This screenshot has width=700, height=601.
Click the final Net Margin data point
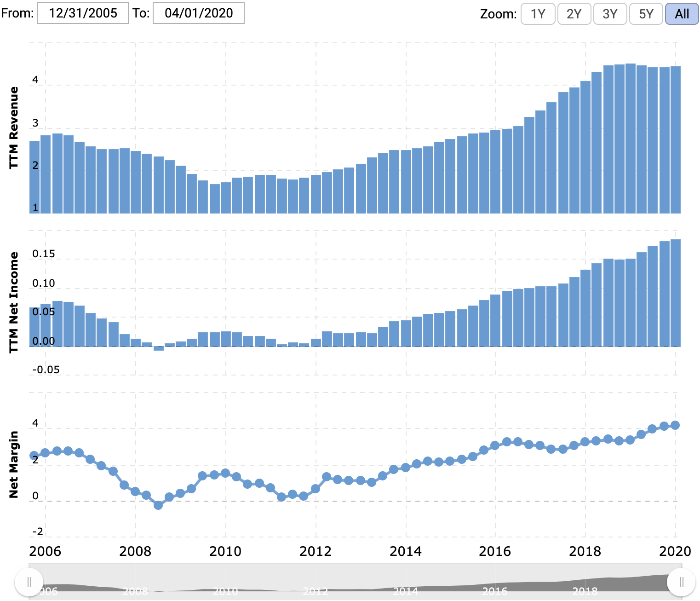[675, 425]
